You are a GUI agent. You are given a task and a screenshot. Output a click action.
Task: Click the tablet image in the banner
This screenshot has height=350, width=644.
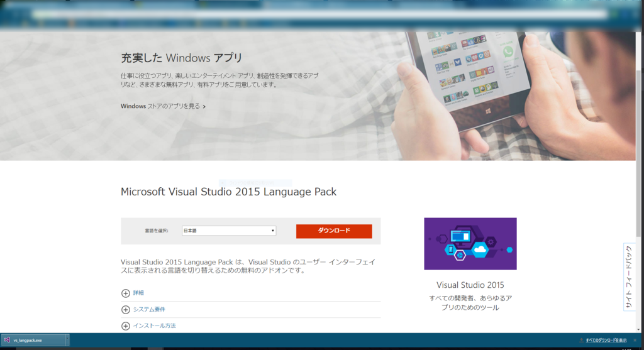[x=468, y=78]
